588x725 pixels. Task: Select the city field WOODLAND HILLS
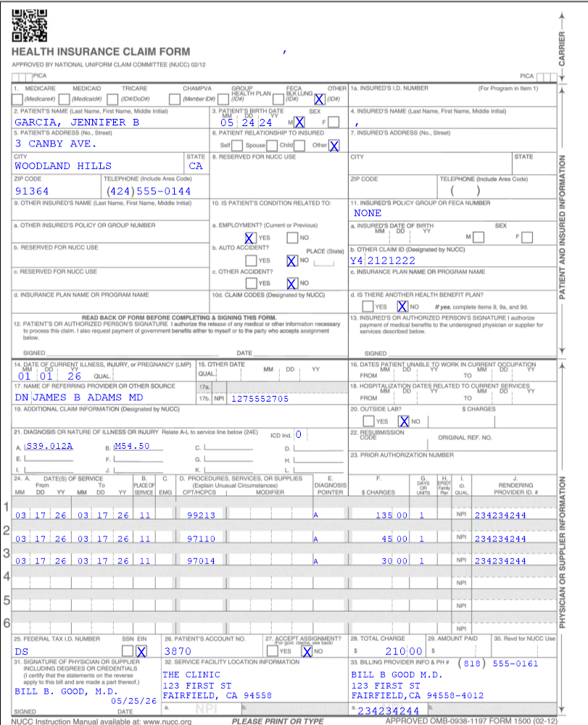click(63, 166)
